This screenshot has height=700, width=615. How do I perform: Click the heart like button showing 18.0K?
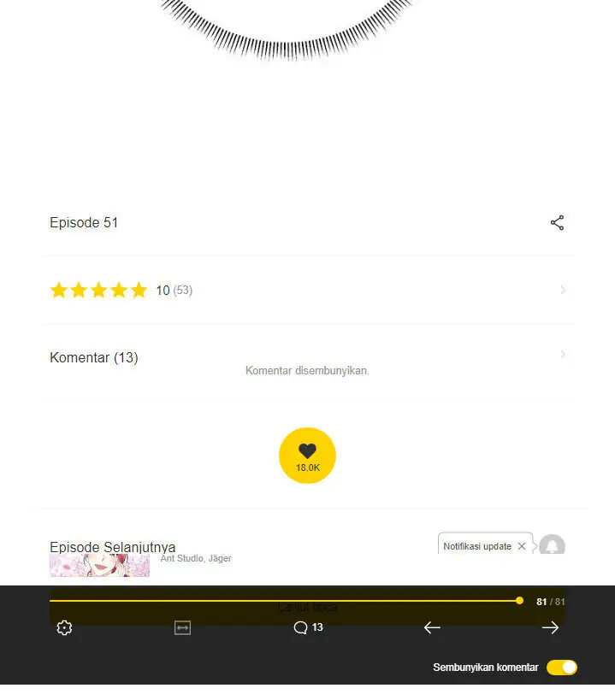[x=307, y=456]
